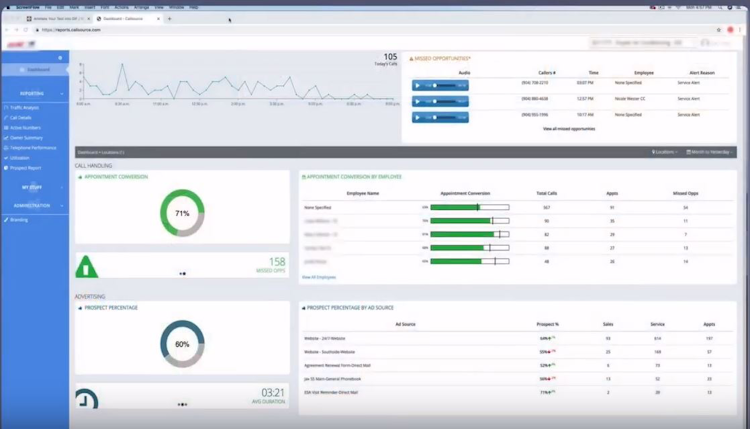The height and width of the screenshot is (429, 750).
Task: Click the green missed opps triangle icon
Action: click(x=87, y=267)
